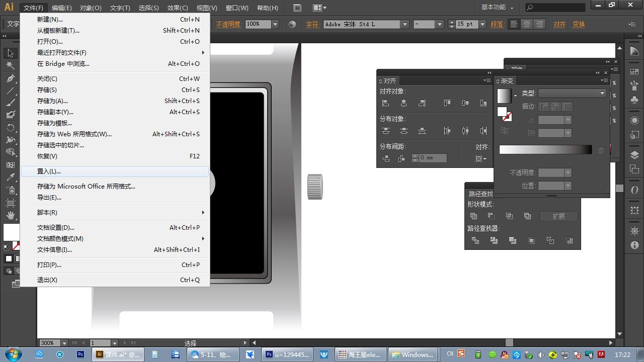This screenshot has width=644, height=362.
Task: Select the Artboard tool
Action: click(x=11, y=203)
